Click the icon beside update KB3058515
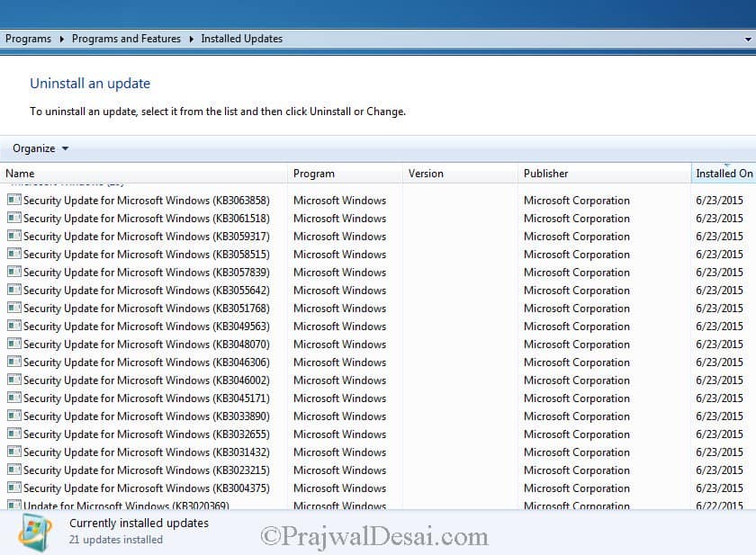 point(14,254)
